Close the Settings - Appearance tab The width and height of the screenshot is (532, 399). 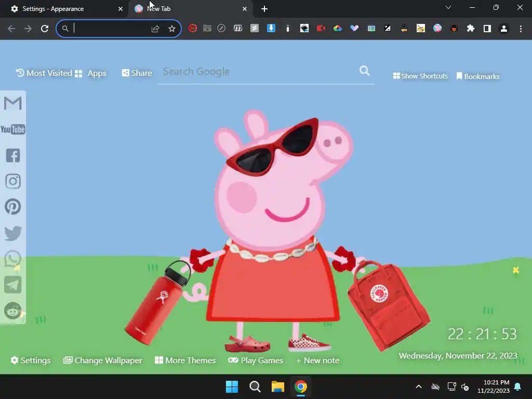pos(121,9)
